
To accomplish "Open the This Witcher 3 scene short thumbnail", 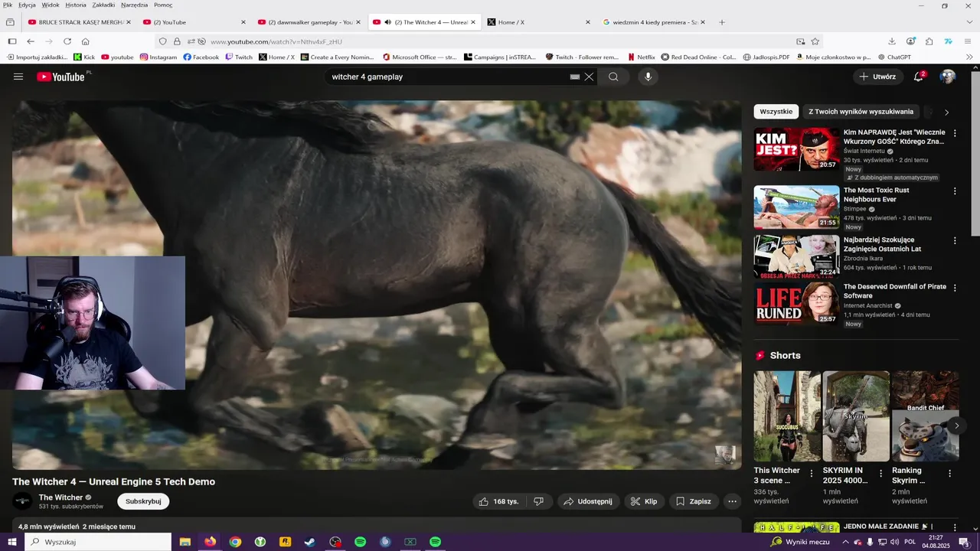I will pos(787,416).
